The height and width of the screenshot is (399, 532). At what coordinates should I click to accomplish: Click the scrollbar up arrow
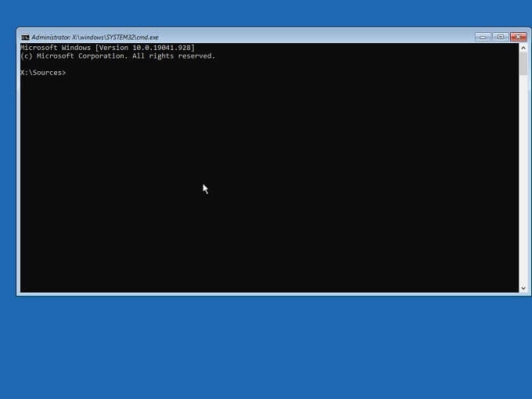pyautogui.click(x=523, y=48)
